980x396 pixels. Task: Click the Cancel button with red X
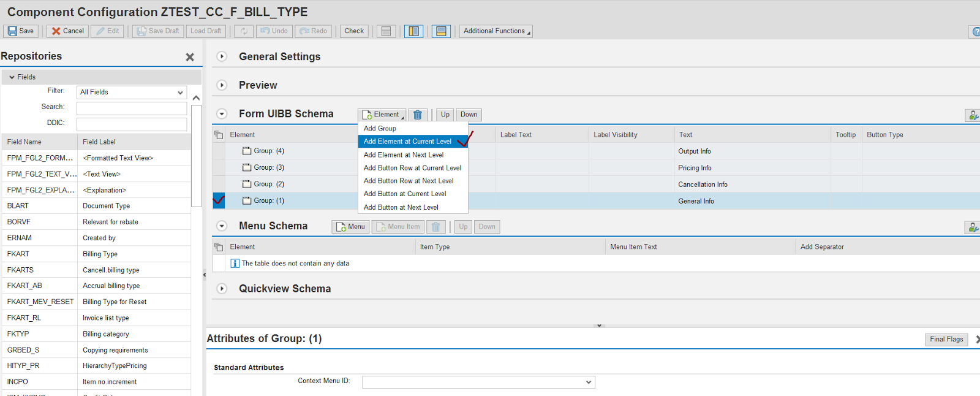pos(67,31)
